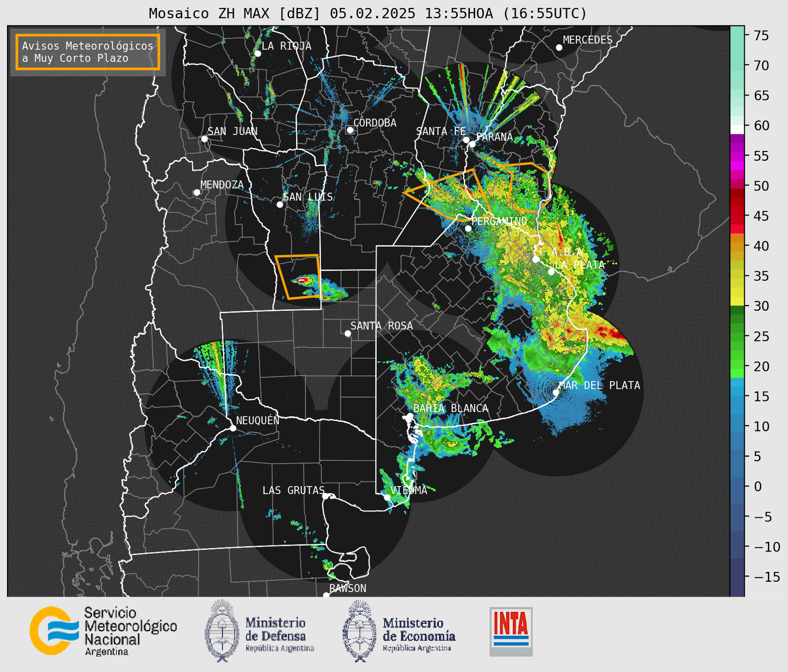
Task: Click the light blue 15 dBZ band on scale
Action: pos(737,396)
